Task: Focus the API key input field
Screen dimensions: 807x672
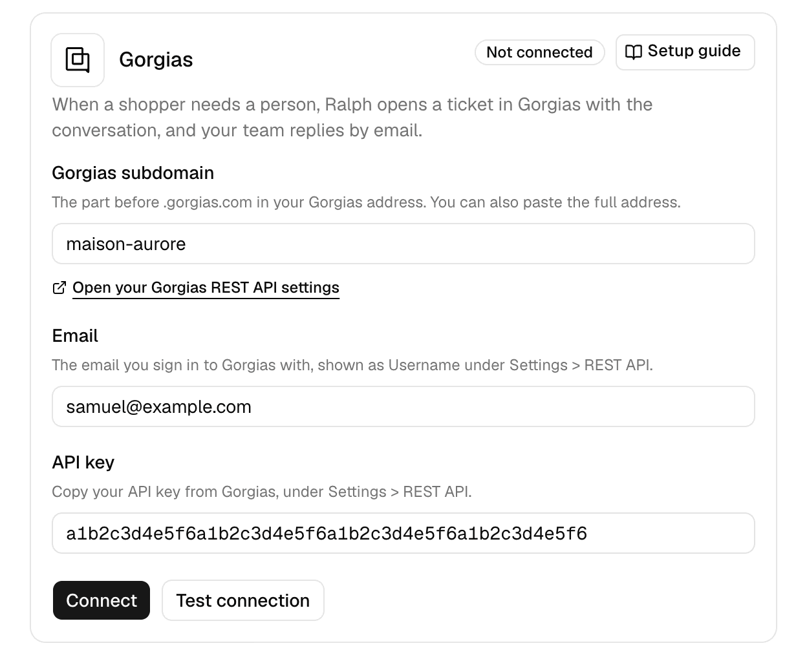Action: tap(403, 533)
